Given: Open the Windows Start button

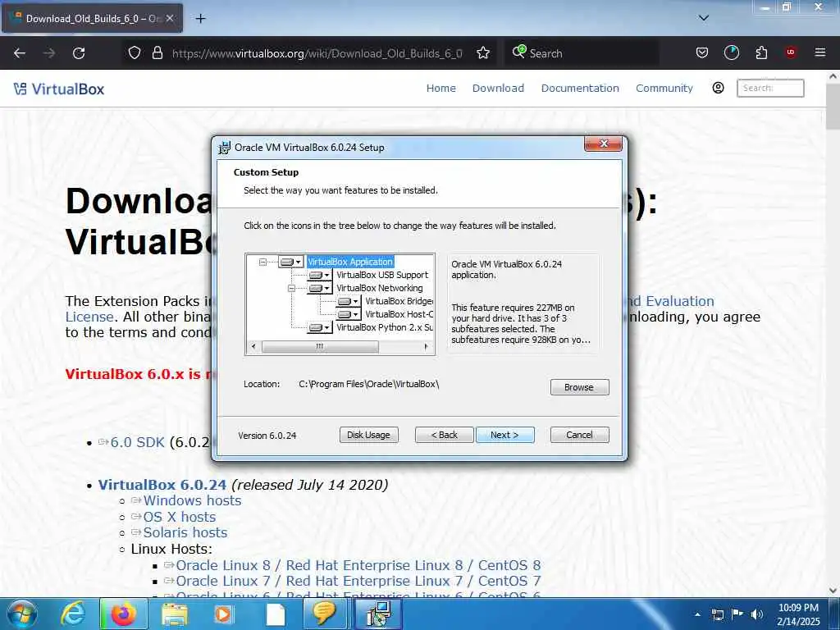Looking at the screenshot, I should [22, 614].
